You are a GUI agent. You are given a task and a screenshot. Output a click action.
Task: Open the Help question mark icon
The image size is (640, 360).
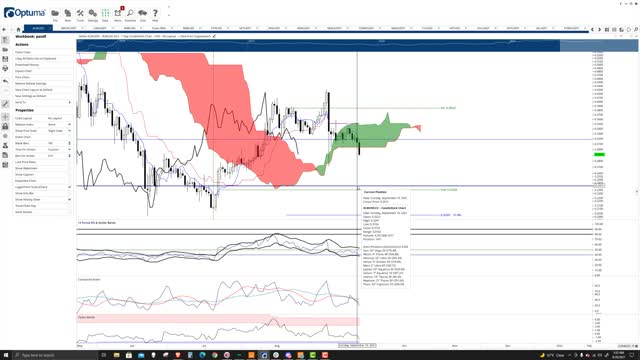coord(155,13)
